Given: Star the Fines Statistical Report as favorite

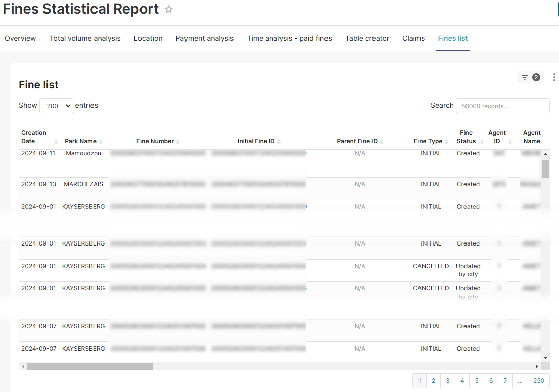Looking at the screenshot, I should point(169,9).
